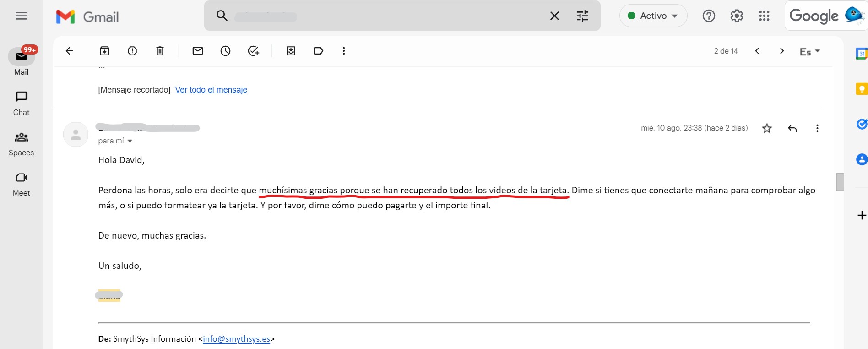Add email to Tasks

tap(253, 51)
